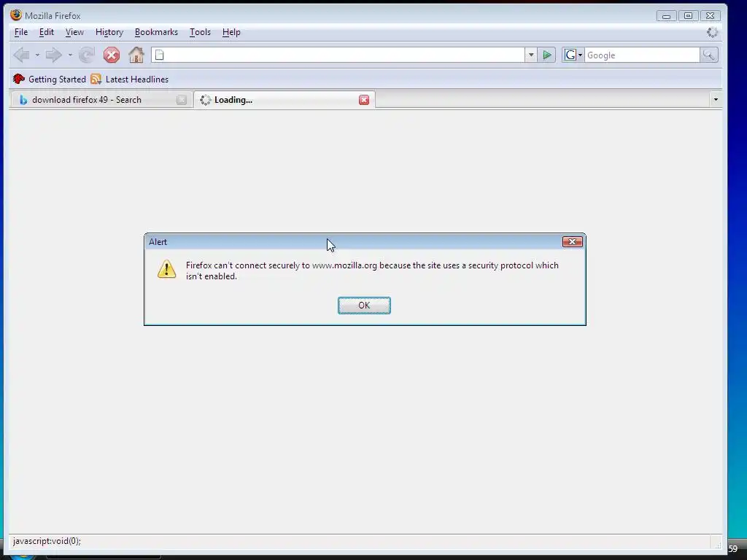The image size is (747, 560).
Task: Click the Latest Headlines RSS feed icon
Action: 96,79
